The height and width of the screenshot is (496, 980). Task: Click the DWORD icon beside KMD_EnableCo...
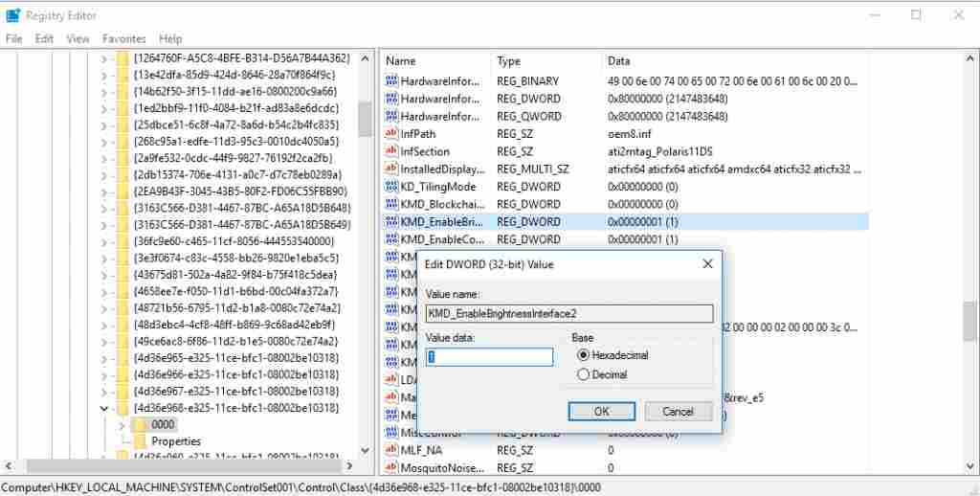click(x=391, y=239)
